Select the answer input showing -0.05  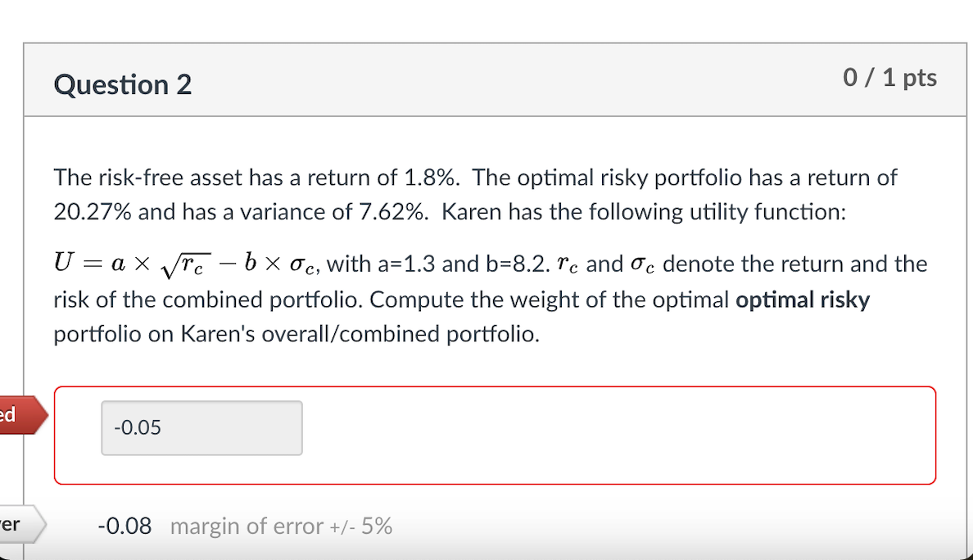pos(201,427)
